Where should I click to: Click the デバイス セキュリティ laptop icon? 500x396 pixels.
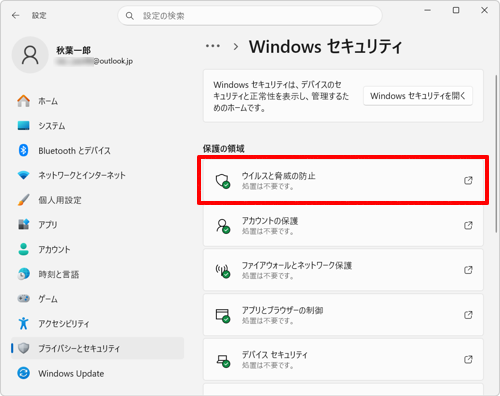pos(223,361)
